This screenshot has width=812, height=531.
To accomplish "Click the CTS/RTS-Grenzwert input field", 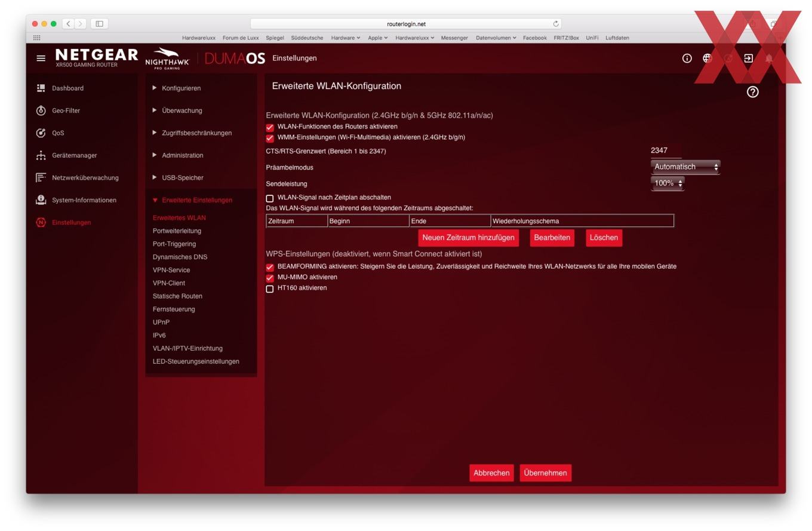I will [666, 151].
